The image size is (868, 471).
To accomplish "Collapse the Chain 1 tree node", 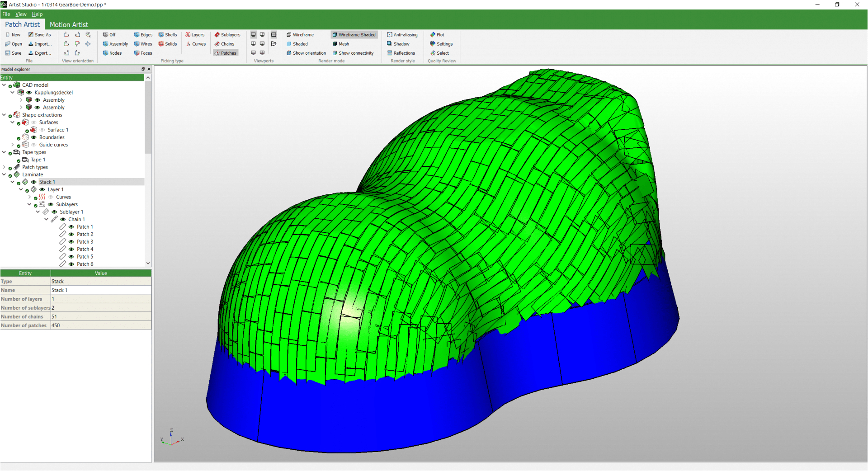I will (46, 219).
